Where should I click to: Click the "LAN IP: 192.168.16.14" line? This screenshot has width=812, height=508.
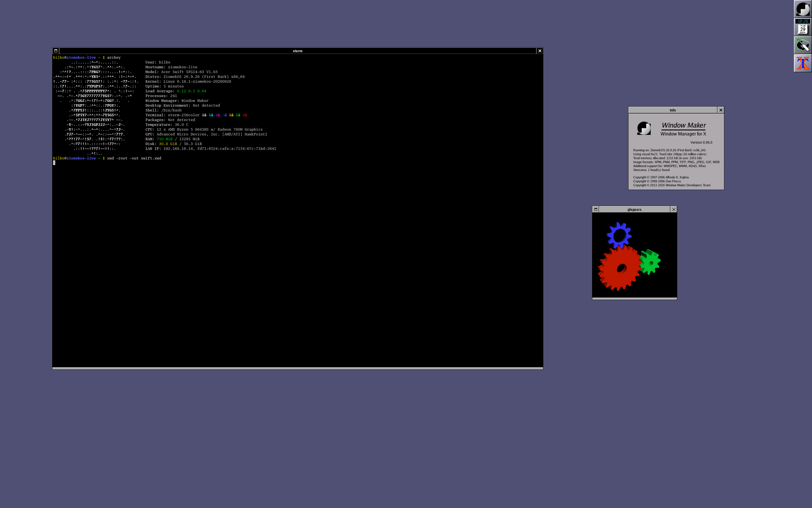click(x=211, y=148)
